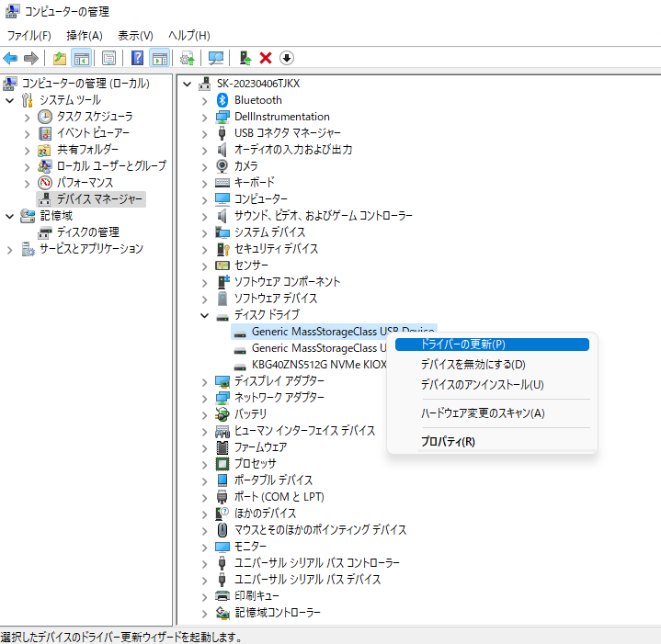Toggle the show/hide console tree icon
This screenshot has width=661, height=644.
pyautogui.click(x=81, y=58)
